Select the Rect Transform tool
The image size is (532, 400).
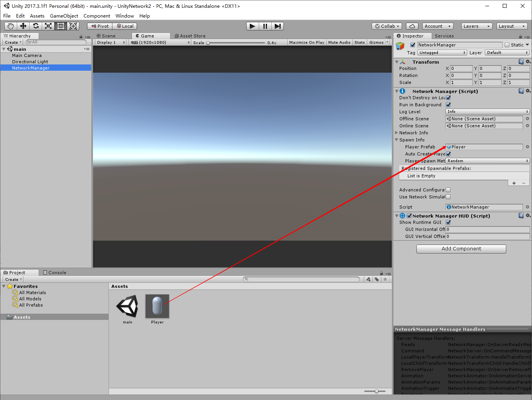60,26
